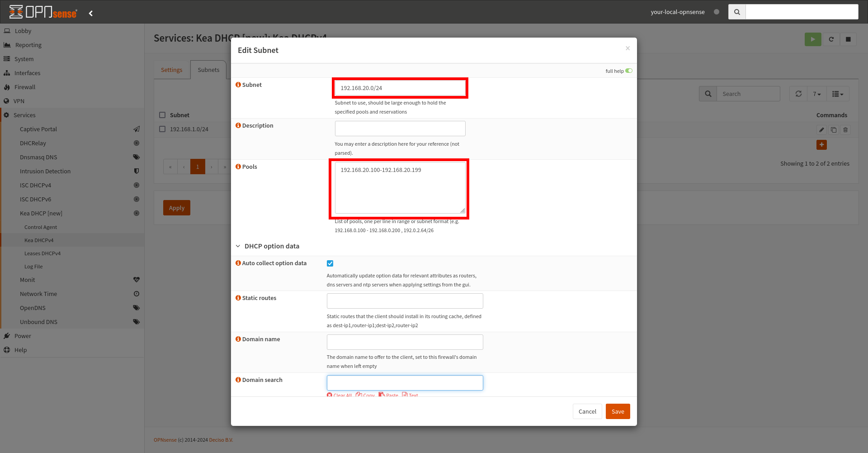Switch to the Subnets tab
This screenshot has height=453, width=868.
(x=208, y=70)
